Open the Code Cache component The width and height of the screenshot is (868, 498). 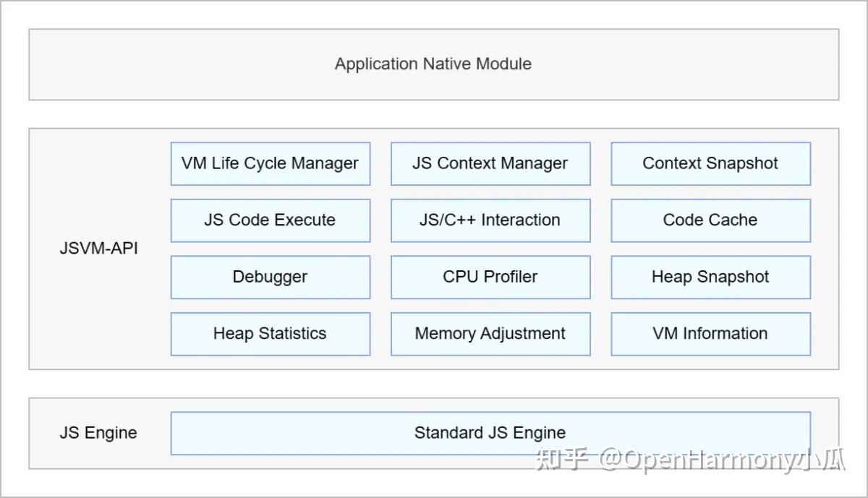pos(710,220)
